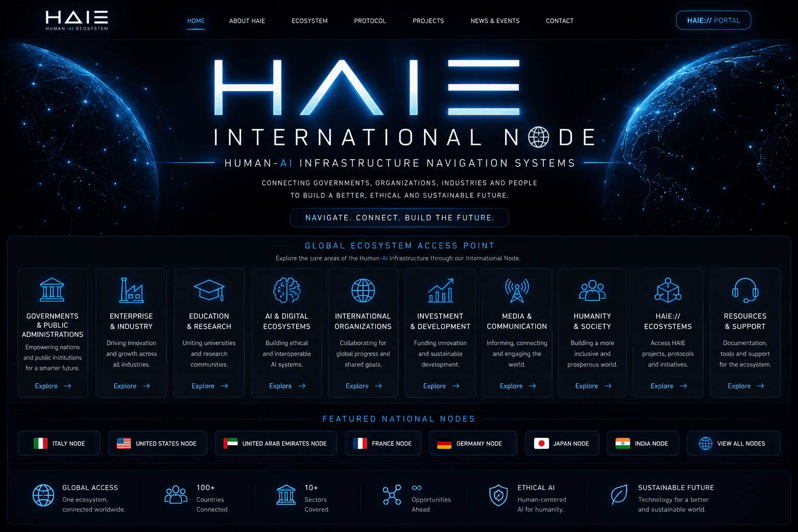Explore Resources & Support
The image size is (798, 532).
click(x=746, y=386)
